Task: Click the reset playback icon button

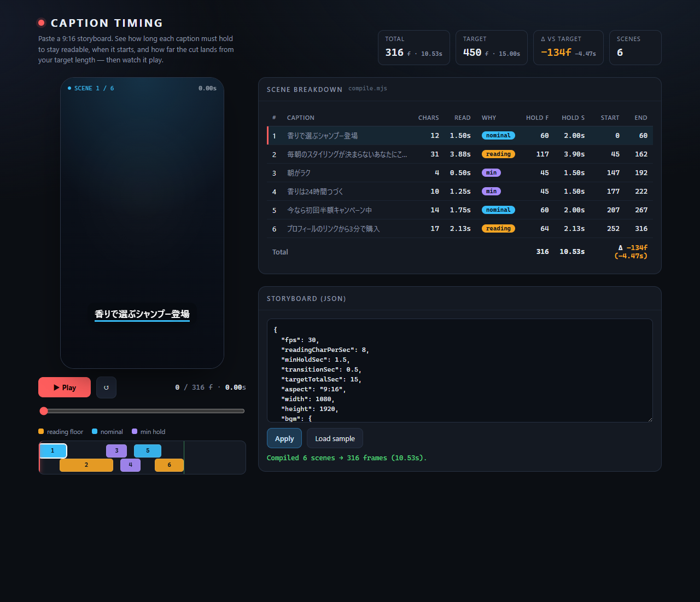Action: [x=106, y=387]
